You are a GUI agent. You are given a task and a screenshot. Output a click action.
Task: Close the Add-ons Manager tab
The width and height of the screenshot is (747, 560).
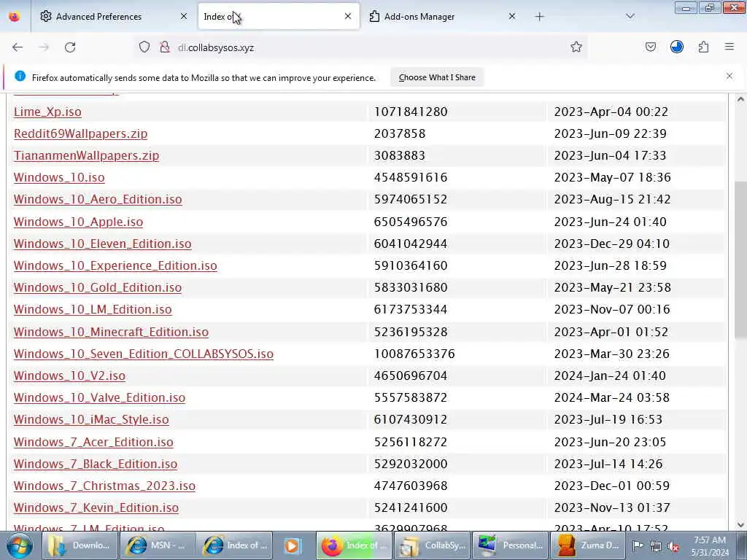pyautogui.click(x=511, y=17)
